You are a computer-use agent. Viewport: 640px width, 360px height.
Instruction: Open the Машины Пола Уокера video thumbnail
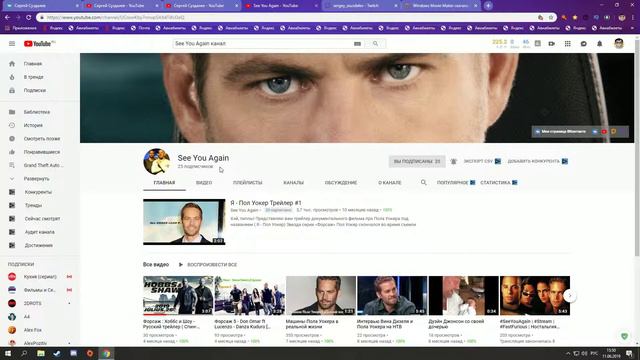[321, 296]
